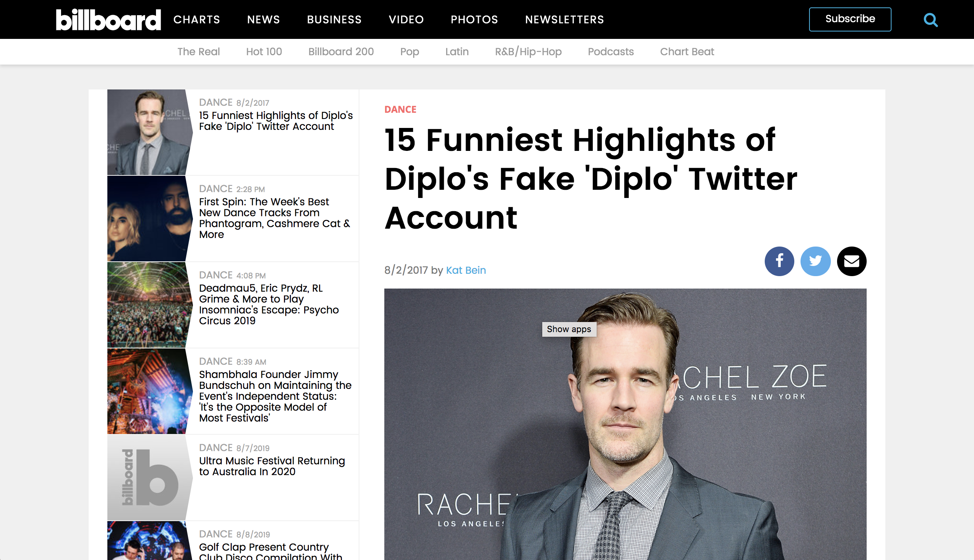
Task: Go to Chart Beat section
Action: (687, 52)
